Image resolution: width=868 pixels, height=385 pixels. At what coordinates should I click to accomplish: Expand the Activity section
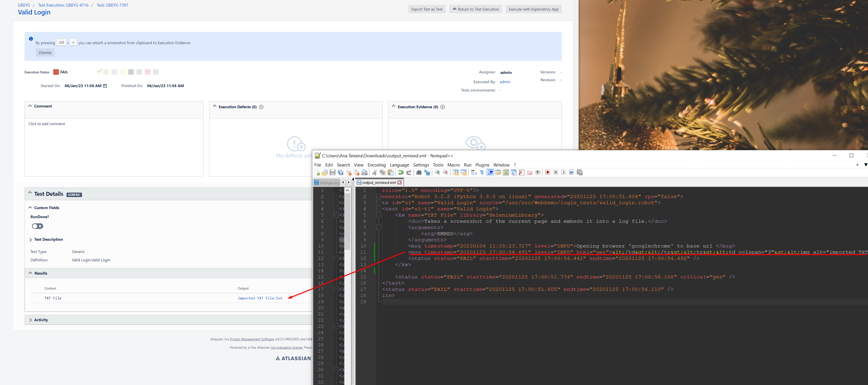[x=31, y=320]
